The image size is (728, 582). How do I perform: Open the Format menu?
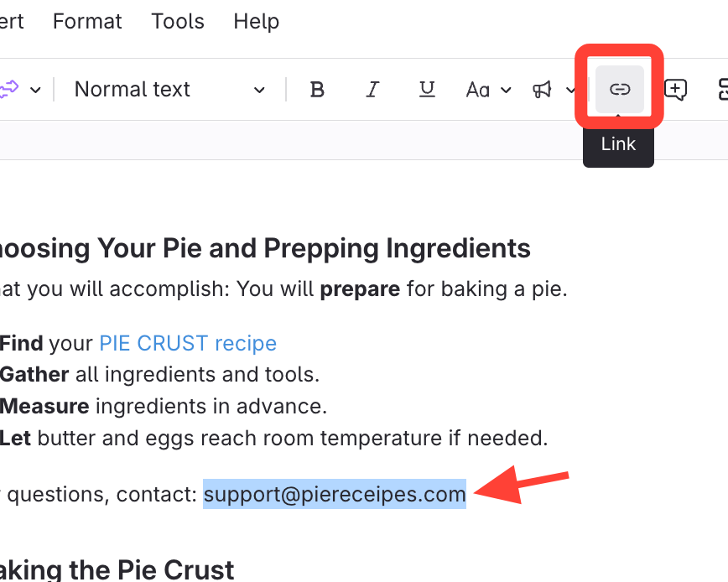point(87,21)
